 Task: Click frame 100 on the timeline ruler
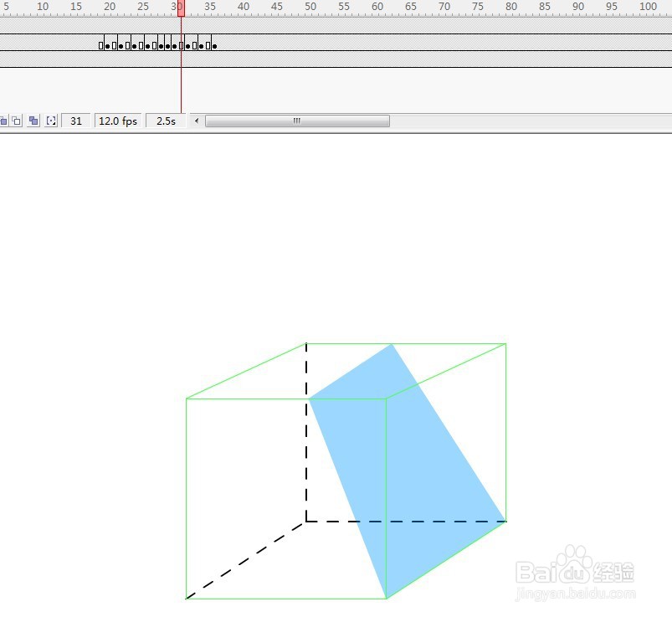(x=648, y=7)
